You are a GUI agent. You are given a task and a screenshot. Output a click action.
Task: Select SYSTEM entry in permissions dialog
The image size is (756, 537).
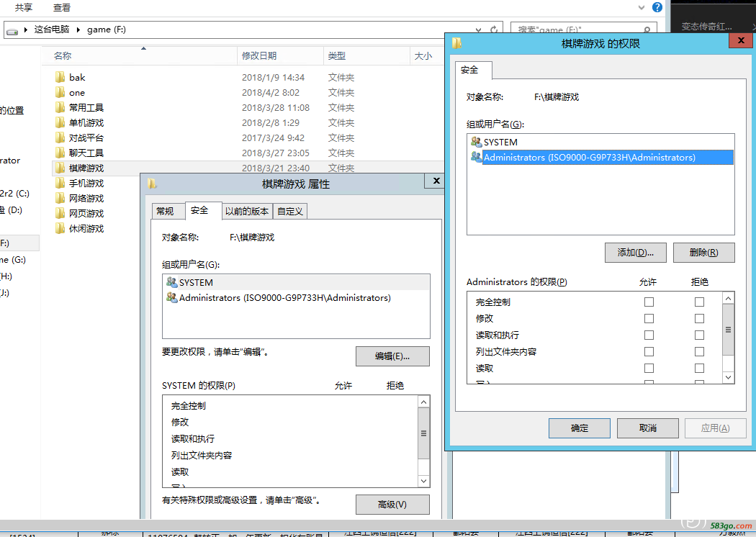600,143
